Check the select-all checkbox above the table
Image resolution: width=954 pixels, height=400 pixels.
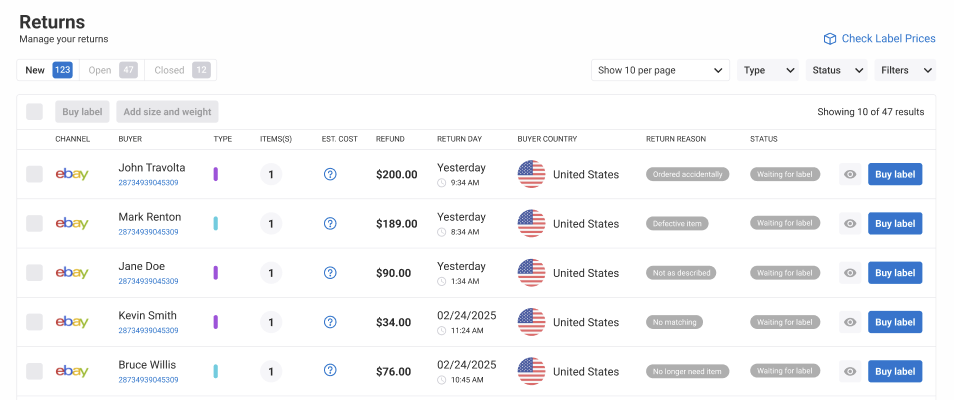(35, 112)
